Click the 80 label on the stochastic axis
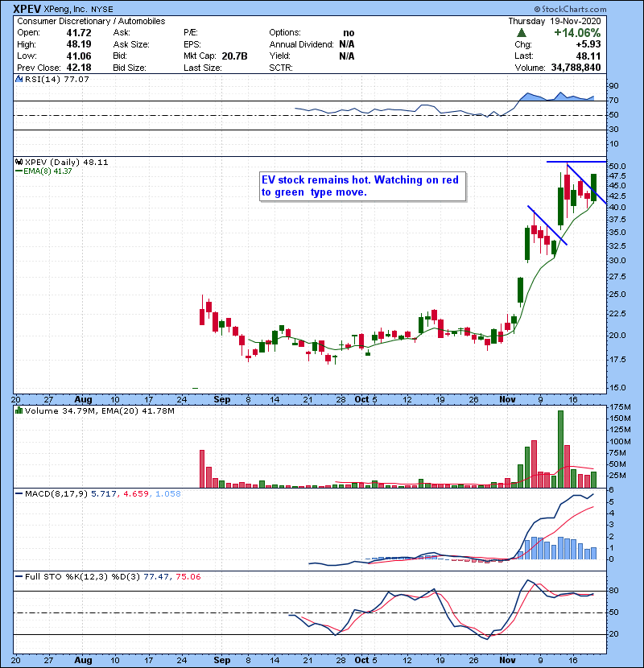This screenshot has width=644, height=668. point(613,591)
